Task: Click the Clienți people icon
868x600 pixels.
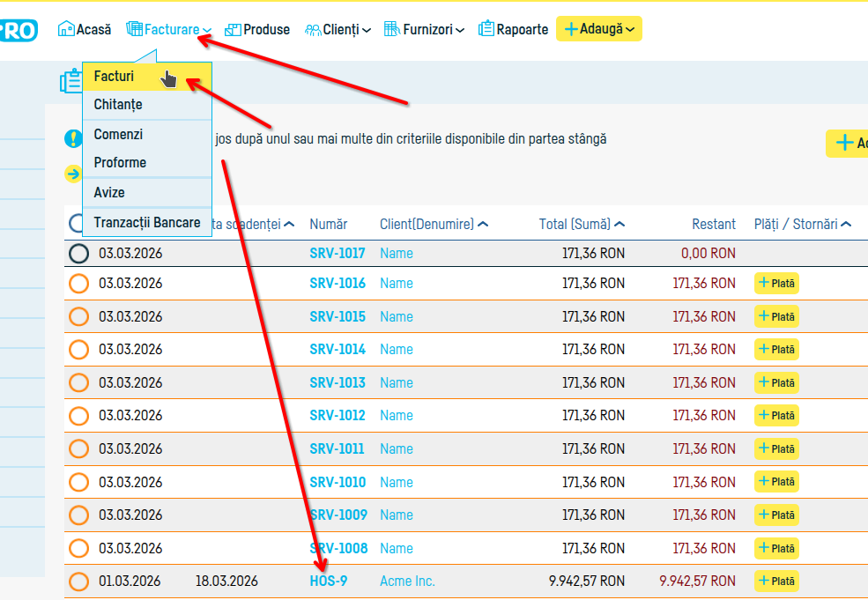Action: pos(313,30)
